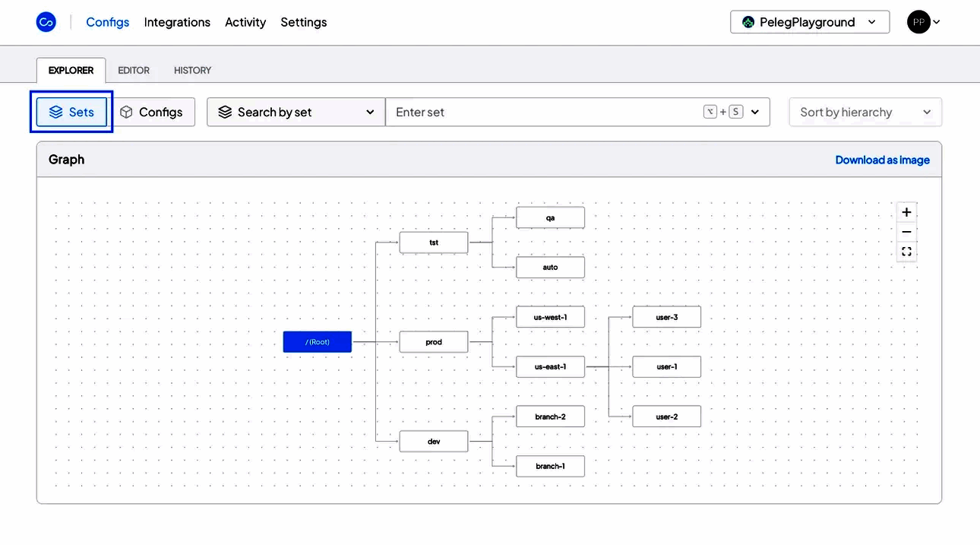Viewport: 980px width, 545px height.
Task: Open the Activity page
Action: [x=245, y=22]
